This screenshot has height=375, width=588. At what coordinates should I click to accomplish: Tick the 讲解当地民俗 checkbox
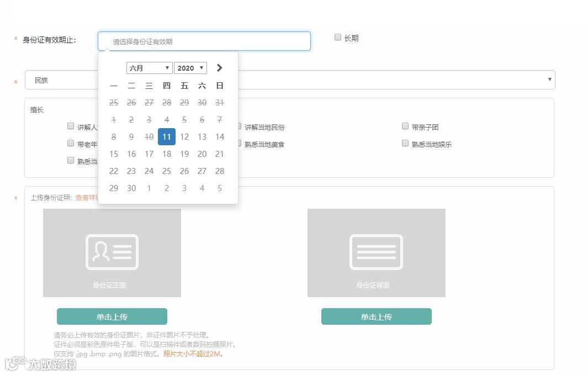point(239,126)
